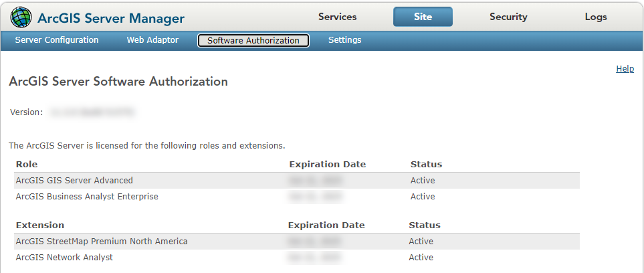This screenshot has width=644, height=273.
Task: Click Active status for Network Analyst
Action: 421,258
